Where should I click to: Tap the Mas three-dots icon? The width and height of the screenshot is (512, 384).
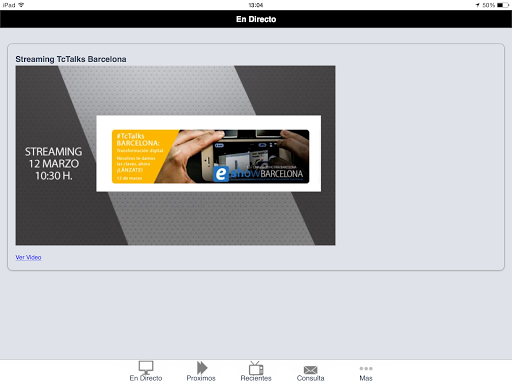(x=366, y=368)
